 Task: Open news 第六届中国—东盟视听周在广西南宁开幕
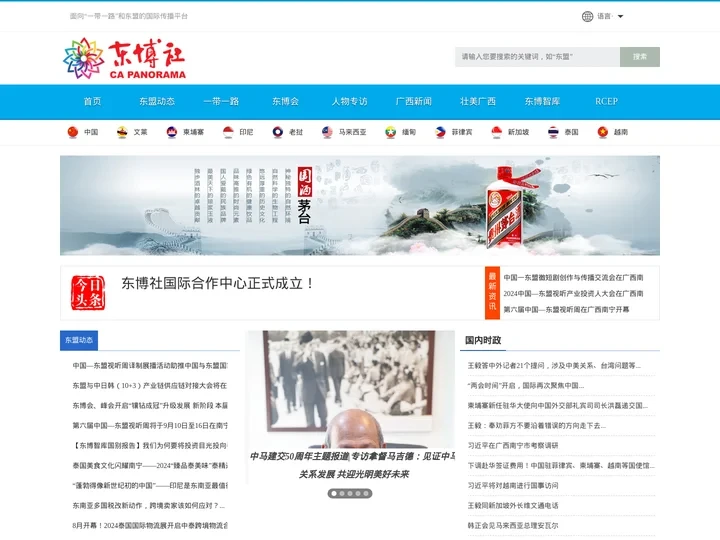tap(566, 309)
